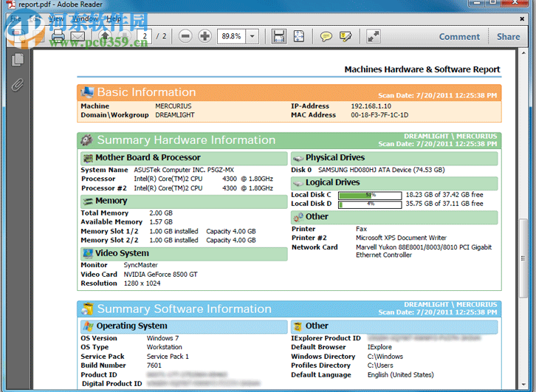The width and height of the screenshot is (536, 392).
Task: Open the attachments paperclip panel
Action: 18,85
